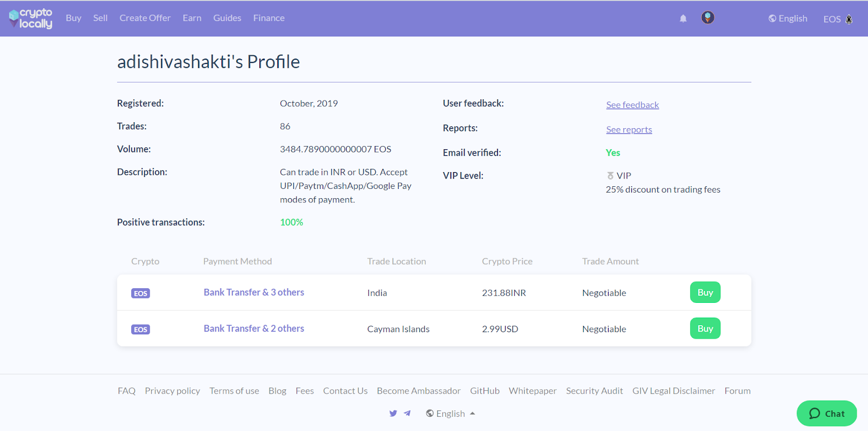This screenshot has width=868, height=431.
Task: Click the Crypto Price column header
Action: click(507, 262)
